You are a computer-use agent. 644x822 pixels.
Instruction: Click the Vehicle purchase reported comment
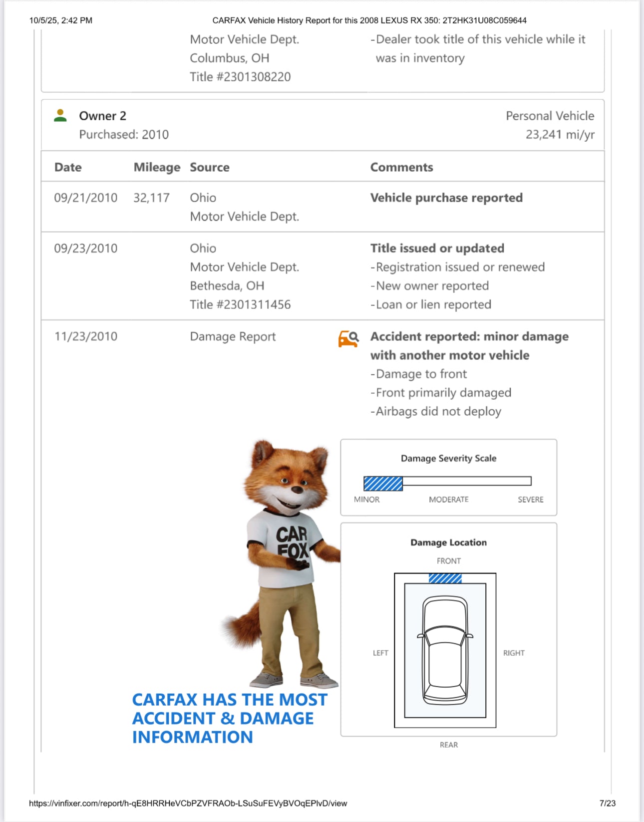coord(446,198)
